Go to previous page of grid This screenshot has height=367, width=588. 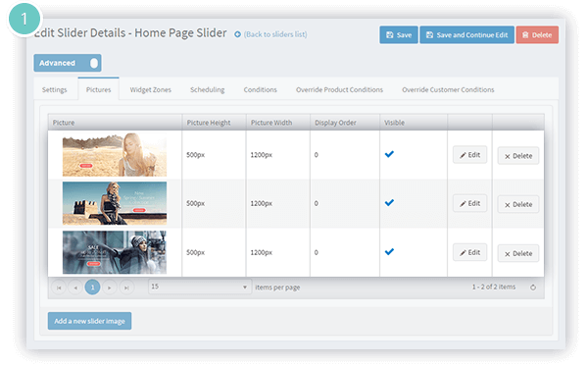(75, 288)
